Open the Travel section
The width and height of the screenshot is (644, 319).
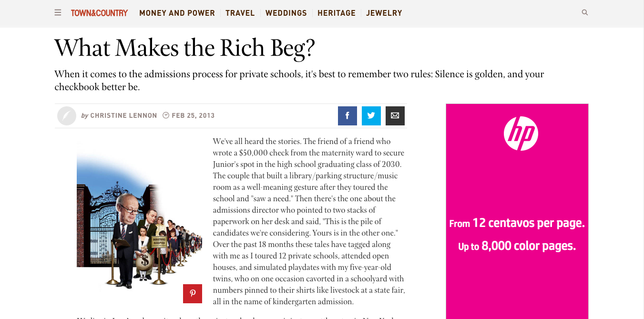(240, 13)
